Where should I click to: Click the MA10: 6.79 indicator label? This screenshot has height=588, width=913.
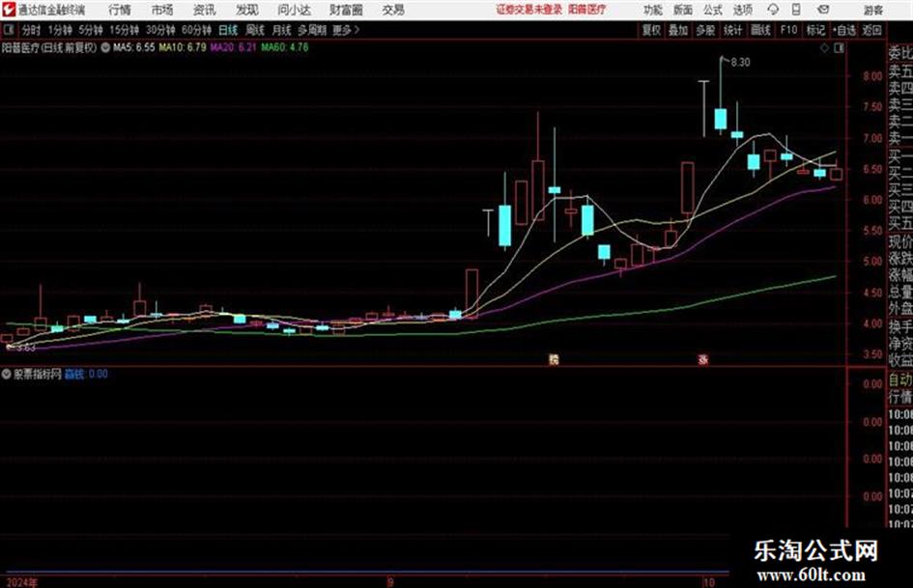[183, 47]
